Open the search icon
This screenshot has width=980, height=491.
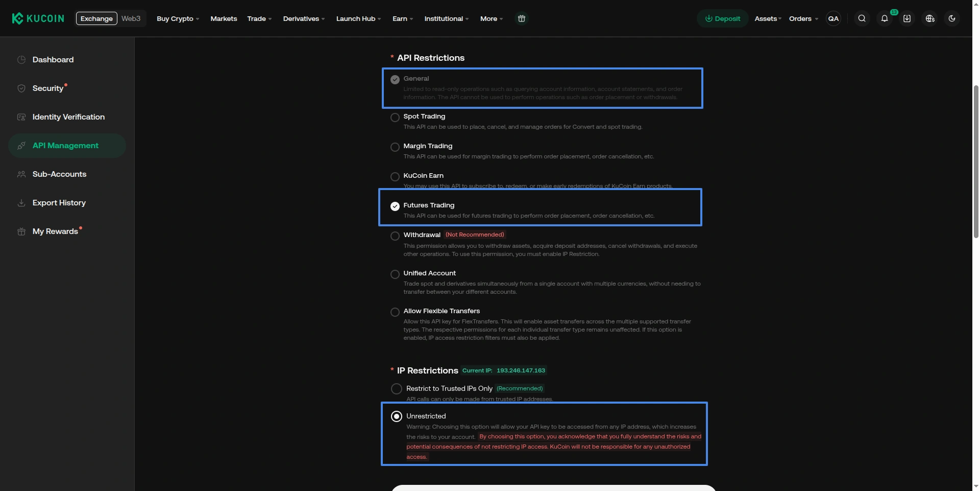pyautogui.click(x=862, y=18)
